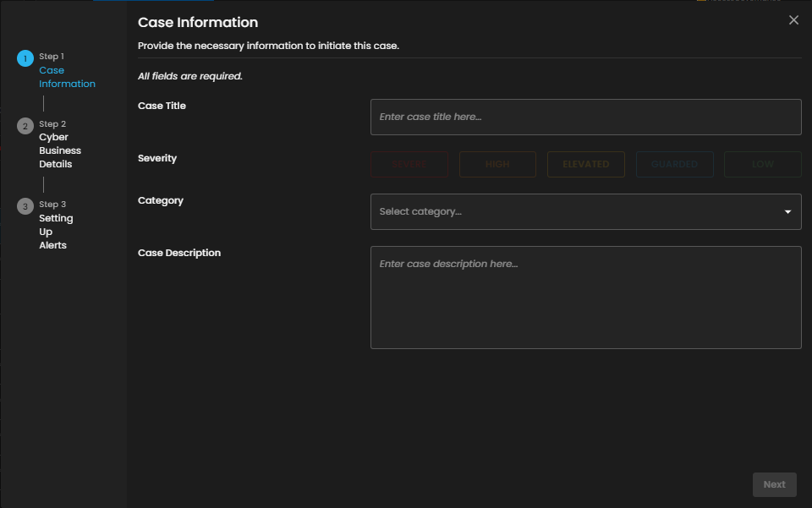Focus the Case Title input field
Image resolution: width=812 pixels, height=508 pixels.
coord(585,117)
